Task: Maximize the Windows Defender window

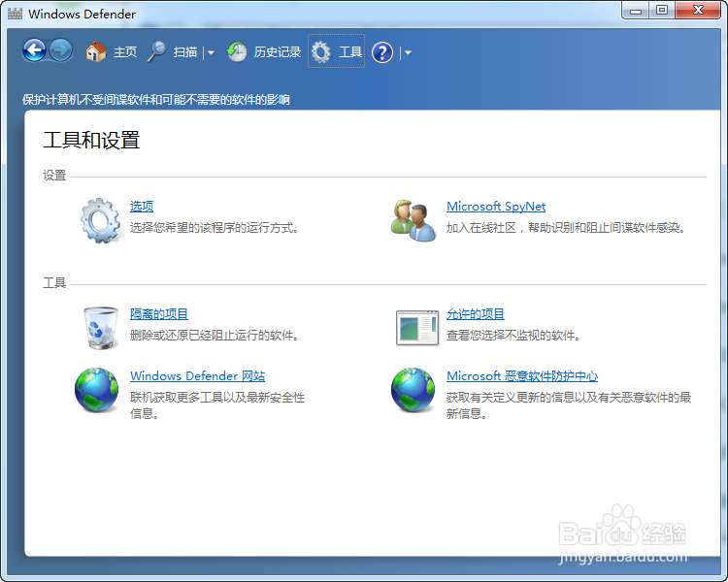Action: (x=662, y=11)
